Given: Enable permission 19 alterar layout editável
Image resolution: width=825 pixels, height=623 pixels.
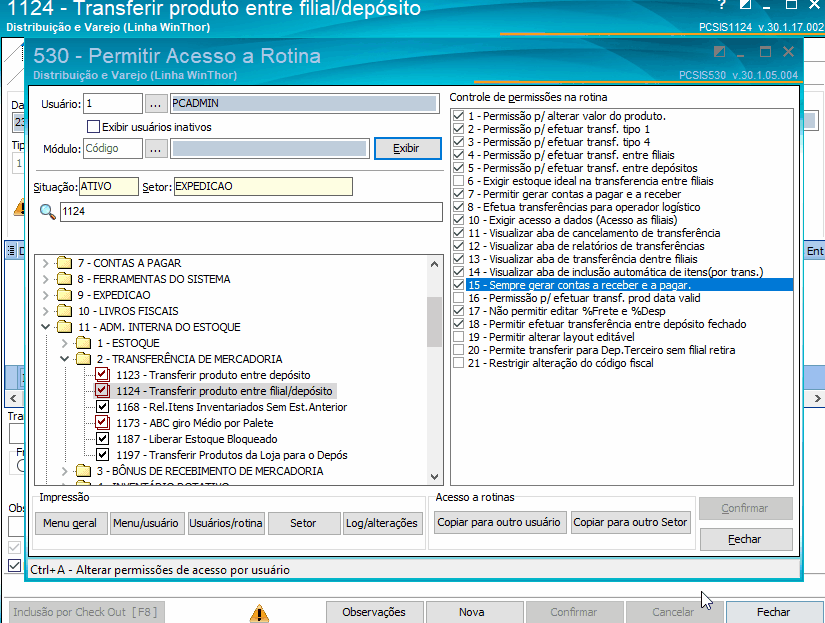Looking at the screenshot, I should point(458,337).
